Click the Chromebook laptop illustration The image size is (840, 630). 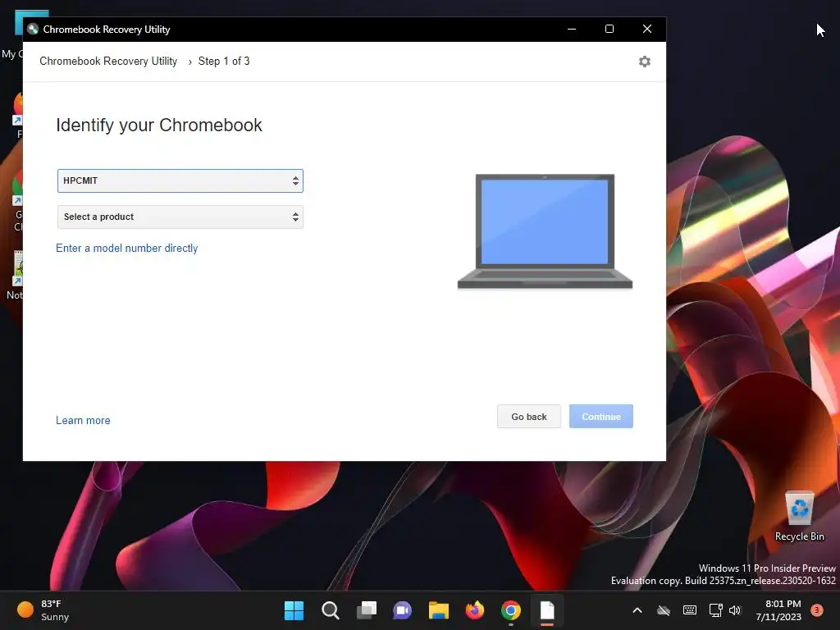[545, 231]
